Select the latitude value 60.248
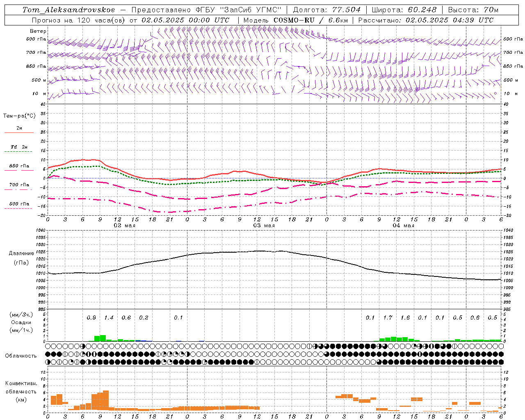The width and height of the screenshot is (525, 420). click(422, 10)
